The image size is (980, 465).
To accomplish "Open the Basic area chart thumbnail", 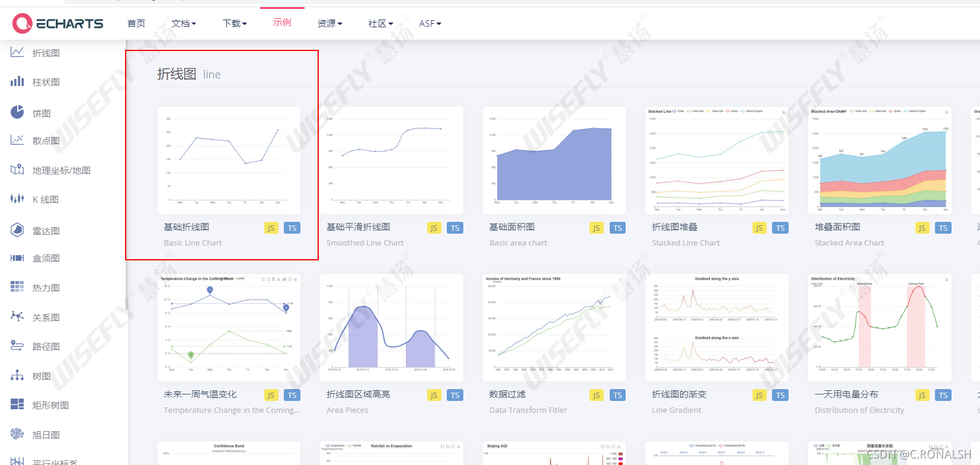I will click(x=554, y=160).
